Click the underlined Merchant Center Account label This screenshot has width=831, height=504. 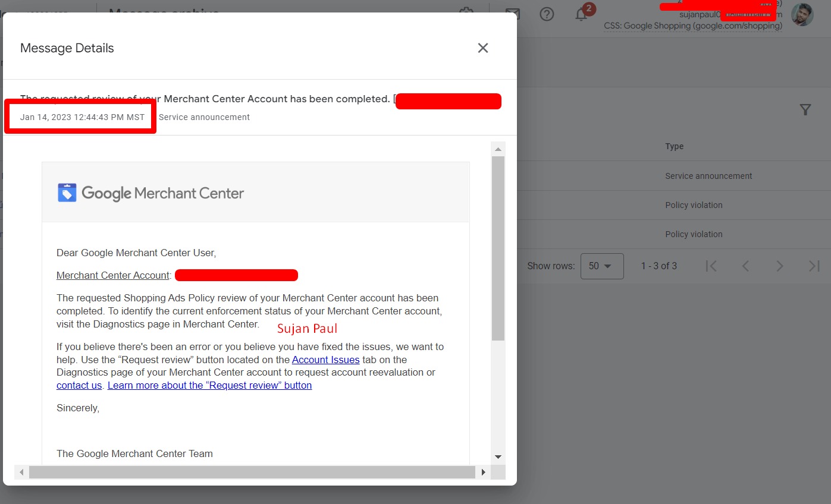click(x=113, y=275)
